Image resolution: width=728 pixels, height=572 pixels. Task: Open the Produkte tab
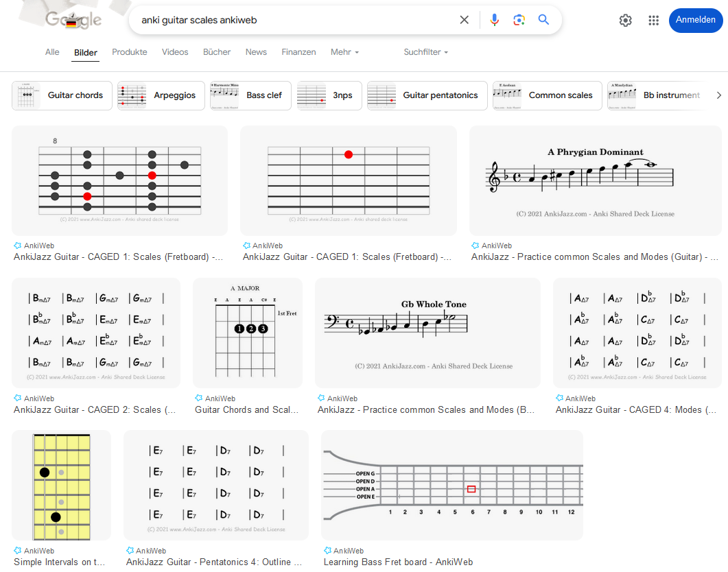coord(130,52)
